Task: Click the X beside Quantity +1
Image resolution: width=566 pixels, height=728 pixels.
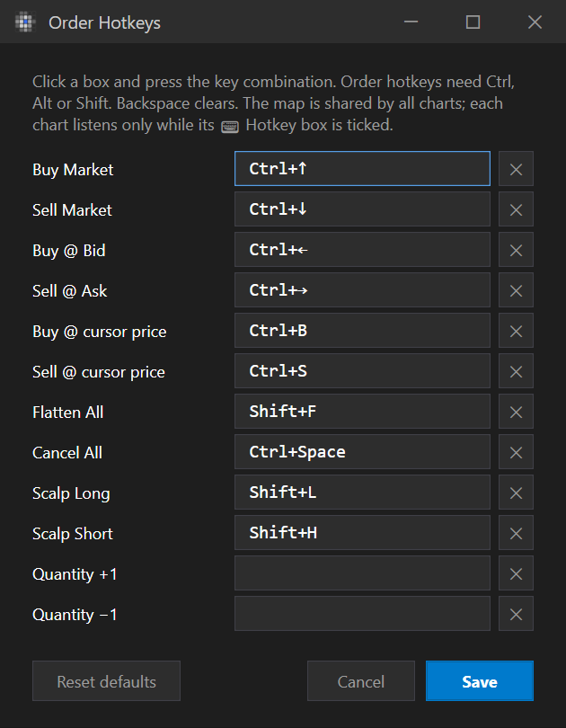Action: [516, 573]
